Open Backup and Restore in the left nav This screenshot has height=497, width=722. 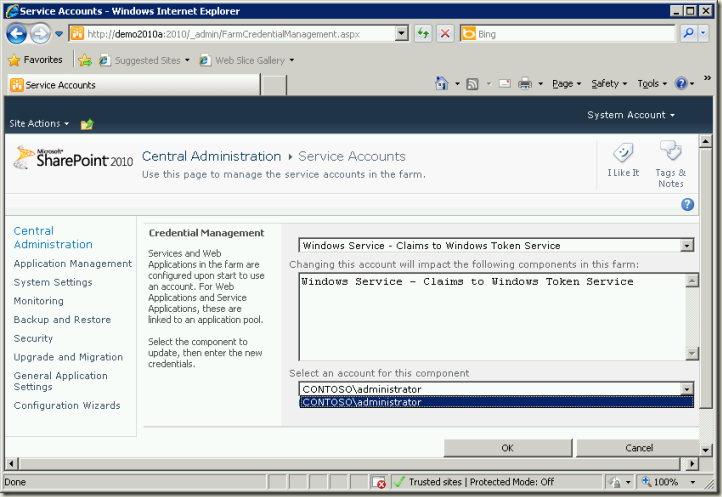click(62, 320)
